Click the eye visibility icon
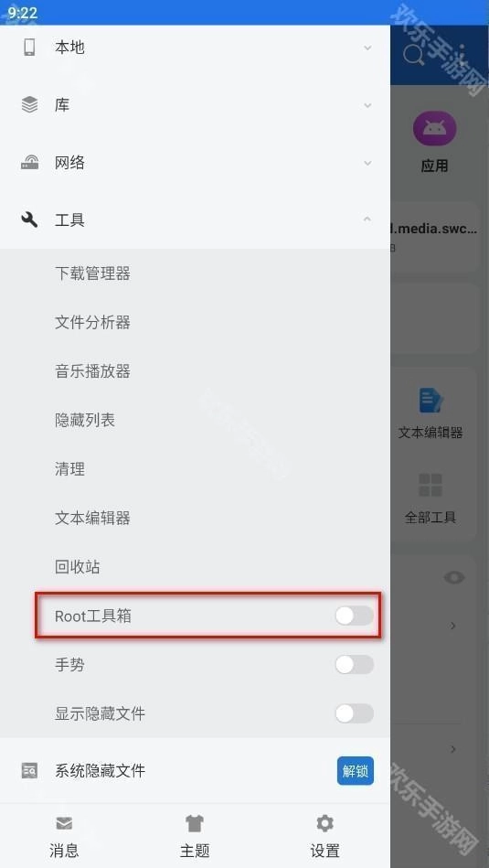Image resolution: width=489 pixels, height=868 pixels. coord(454,577)
